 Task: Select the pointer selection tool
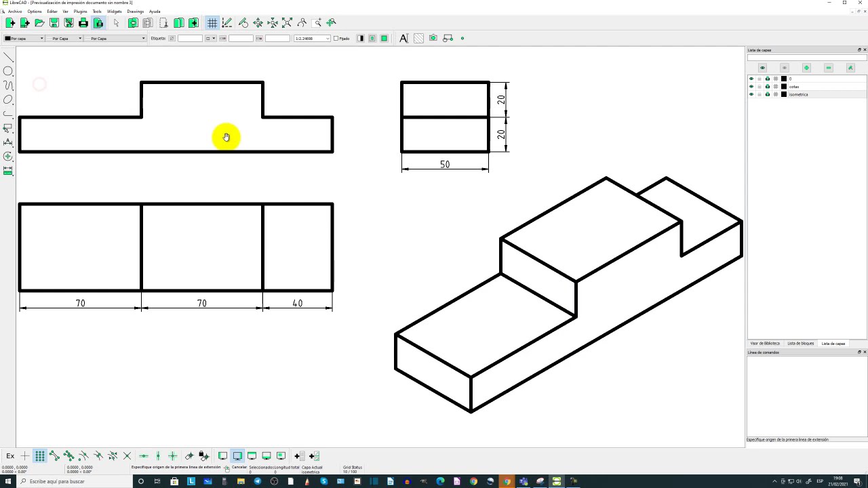click(x=116, y=23)
